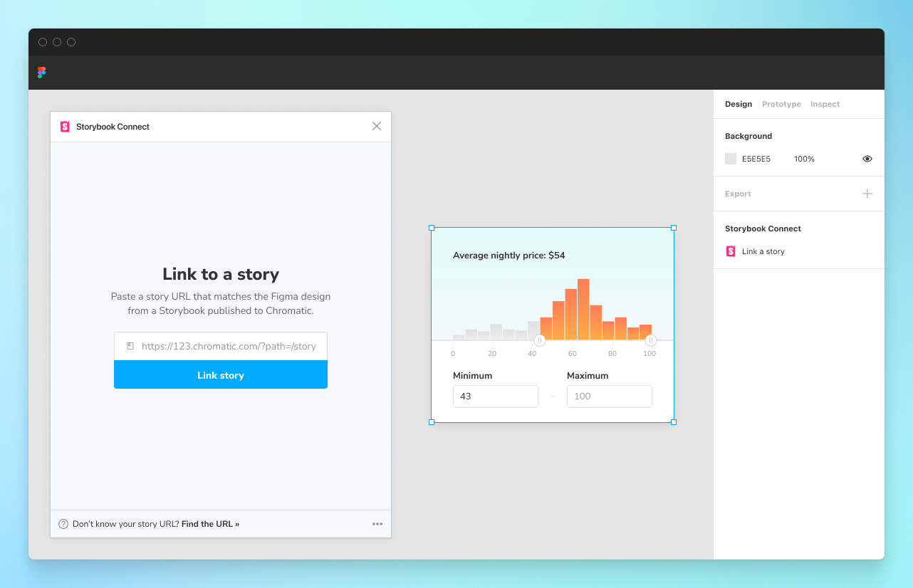
Task: Click the E5E5E5 hex color value
Action: (756, 159)
